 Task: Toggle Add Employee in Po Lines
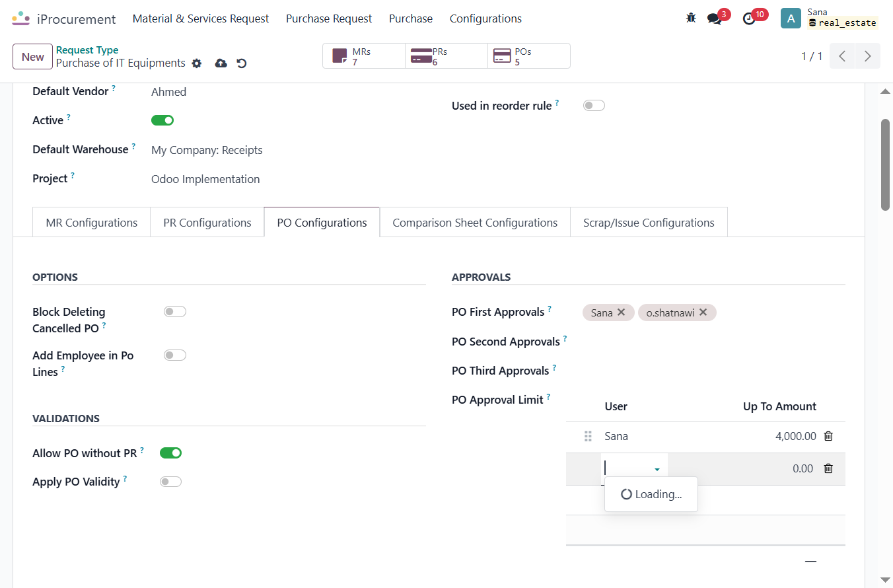(x=175, y=355)
